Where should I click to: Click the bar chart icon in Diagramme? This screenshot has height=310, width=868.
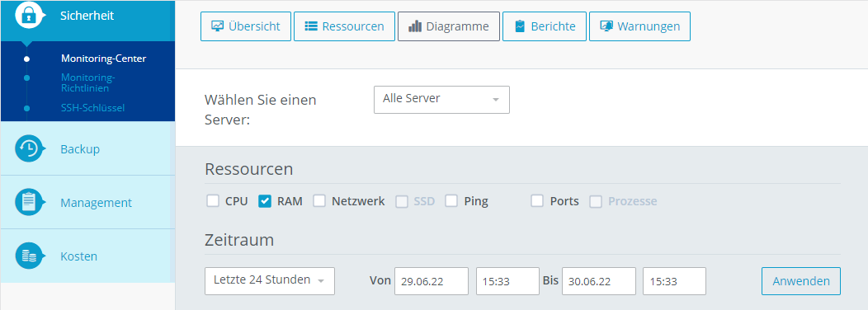415,26
